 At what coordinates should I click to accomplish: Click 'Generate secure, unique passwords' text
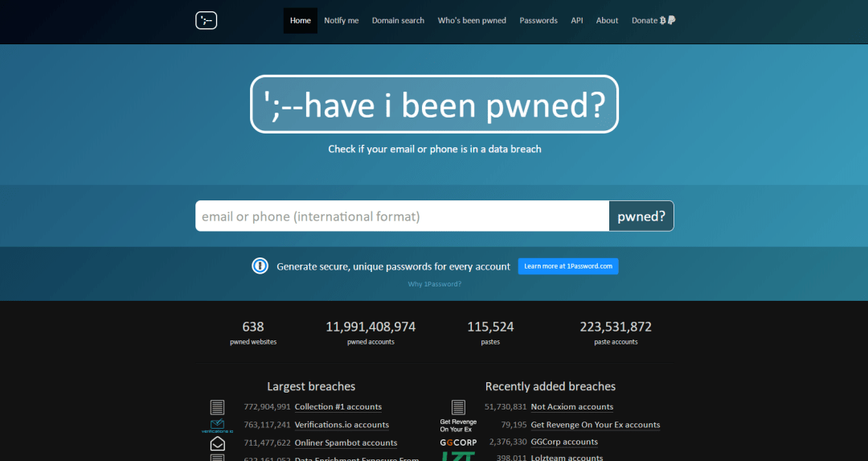click(393, 266)
